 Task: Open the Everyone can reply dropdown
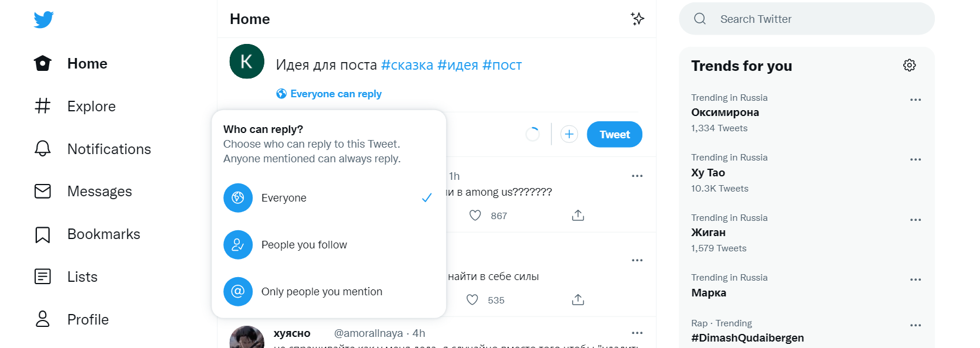point(329,94)
